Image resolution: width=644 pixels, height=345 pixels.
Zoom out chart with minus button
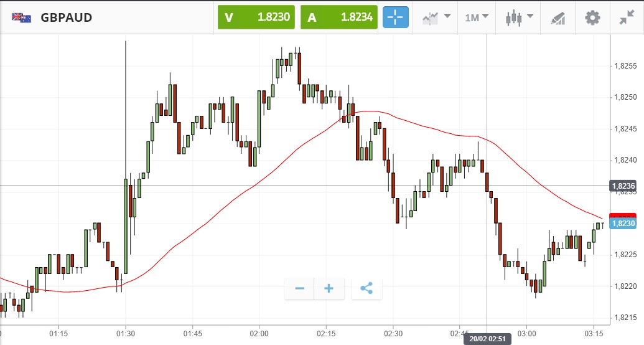coord(299,288)
